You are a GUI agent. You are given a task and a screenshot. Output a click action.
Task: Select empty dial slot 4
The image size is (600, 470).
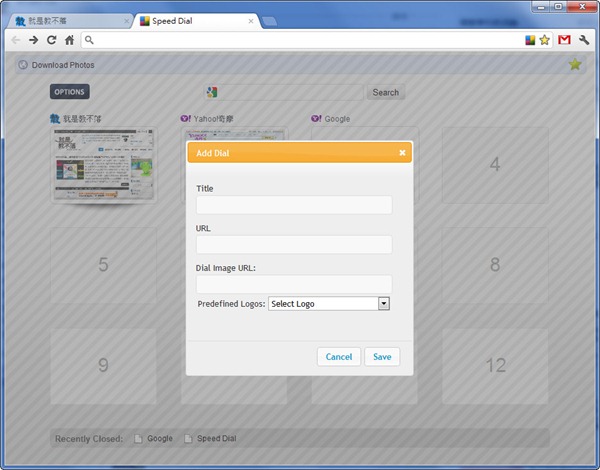[x=495, y=165]
